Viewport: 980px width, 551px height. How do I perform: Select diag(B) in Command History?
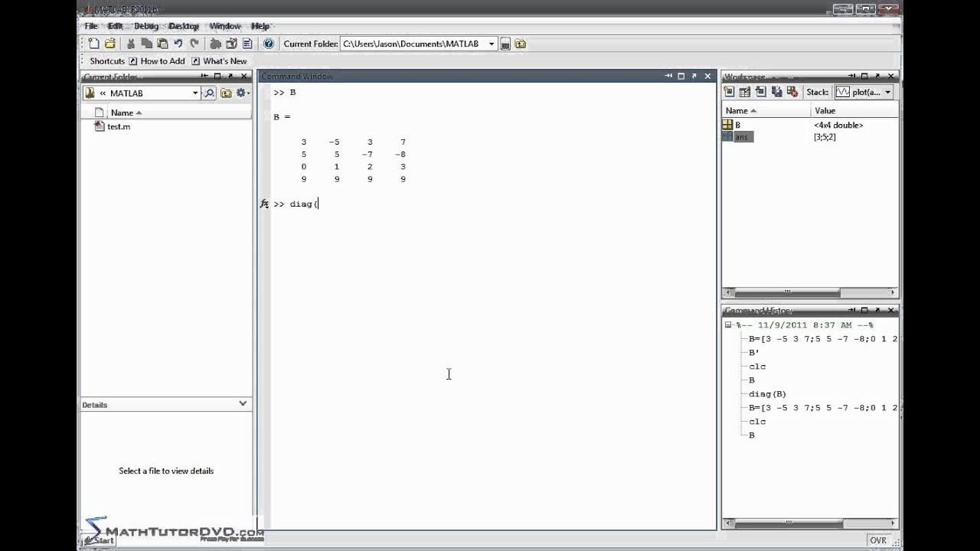tap(767, 394)
